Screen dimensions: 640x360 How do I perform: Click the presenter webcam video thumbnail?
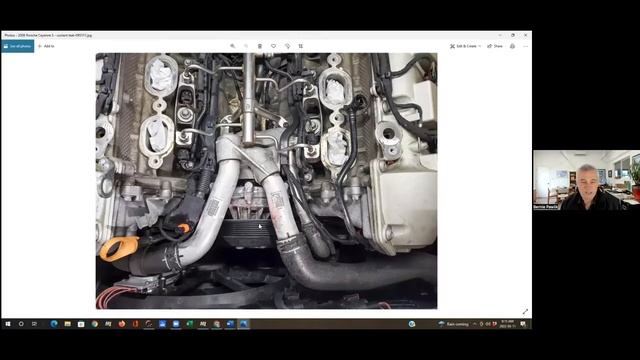tap(587, 180)
